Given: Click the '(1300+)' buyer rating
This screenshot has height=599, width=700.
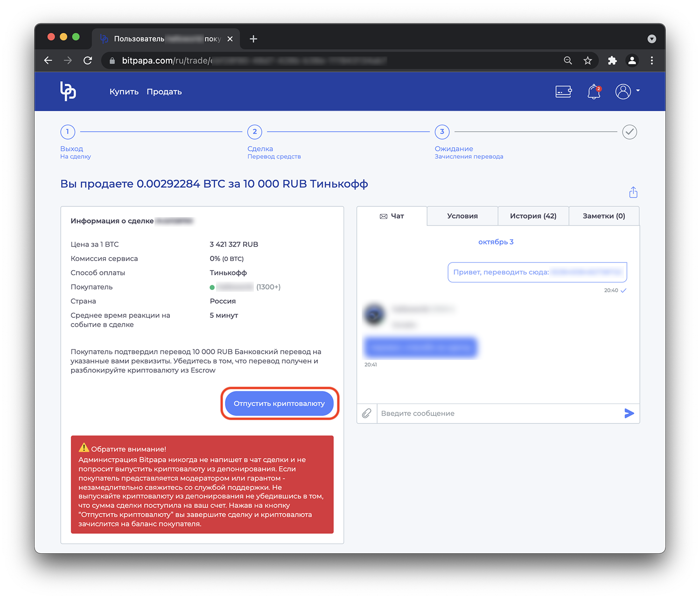Looking at the screenshot, I should [268, 287].
